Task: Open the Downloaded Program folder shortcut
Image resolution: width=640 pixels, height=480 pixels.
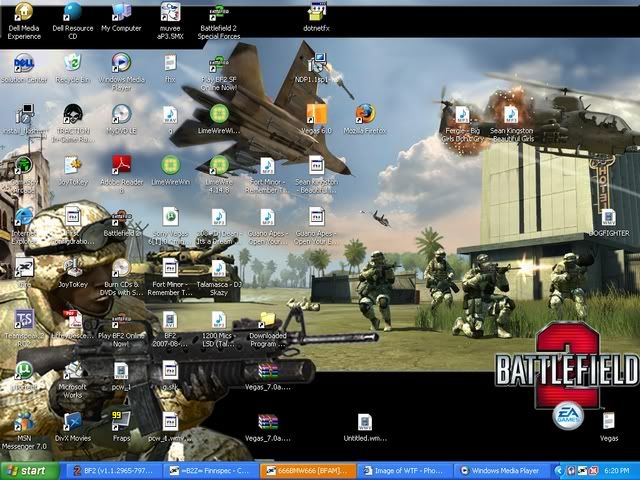Action: pyautogui.click(x=268, y=329)
